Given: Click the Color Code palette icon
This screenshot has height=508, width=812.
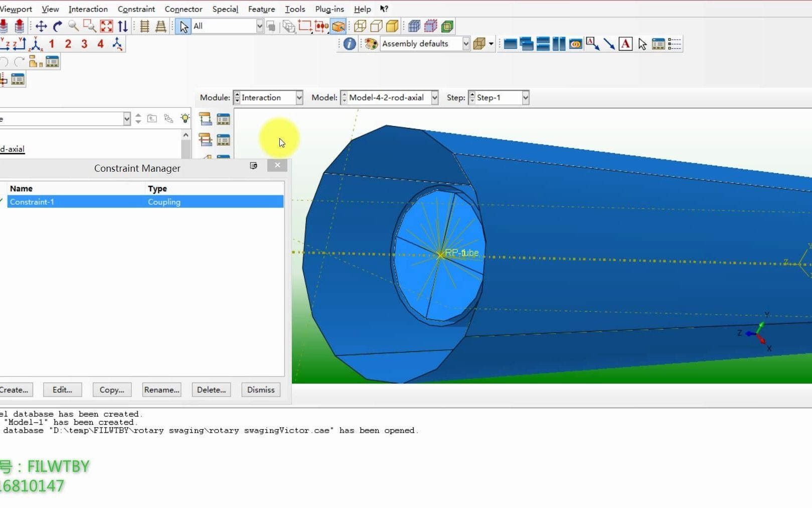Looking at the screenshot, I should click(x=371, y=44).
